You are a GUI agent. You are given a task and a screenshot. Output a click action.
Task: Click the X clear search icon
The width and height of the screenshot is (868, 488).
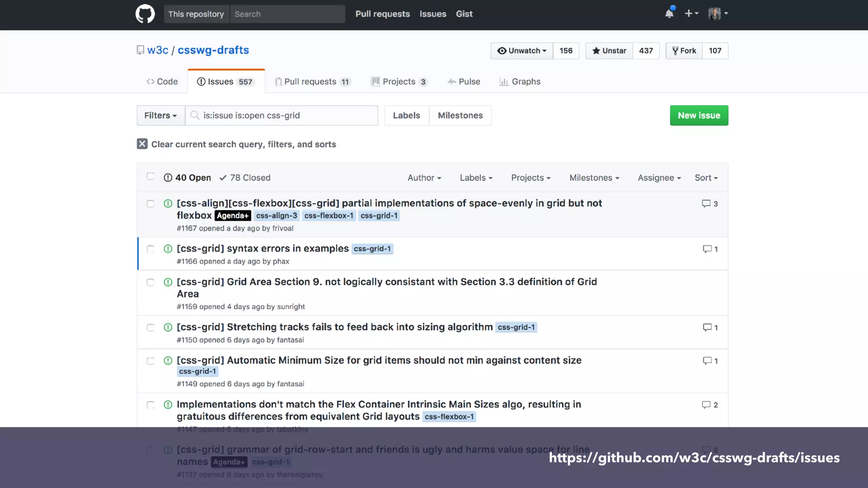click(142, 144)
